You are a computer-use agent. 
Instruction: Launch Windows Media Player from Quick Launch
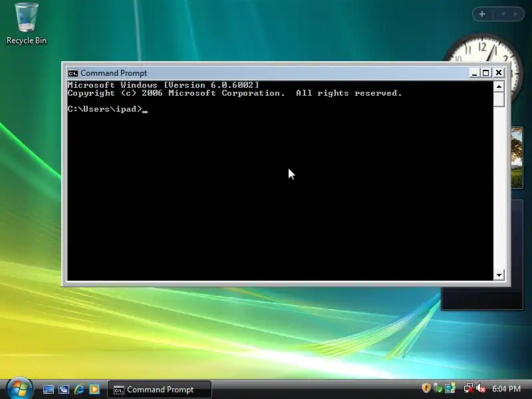tap(94, 389)
